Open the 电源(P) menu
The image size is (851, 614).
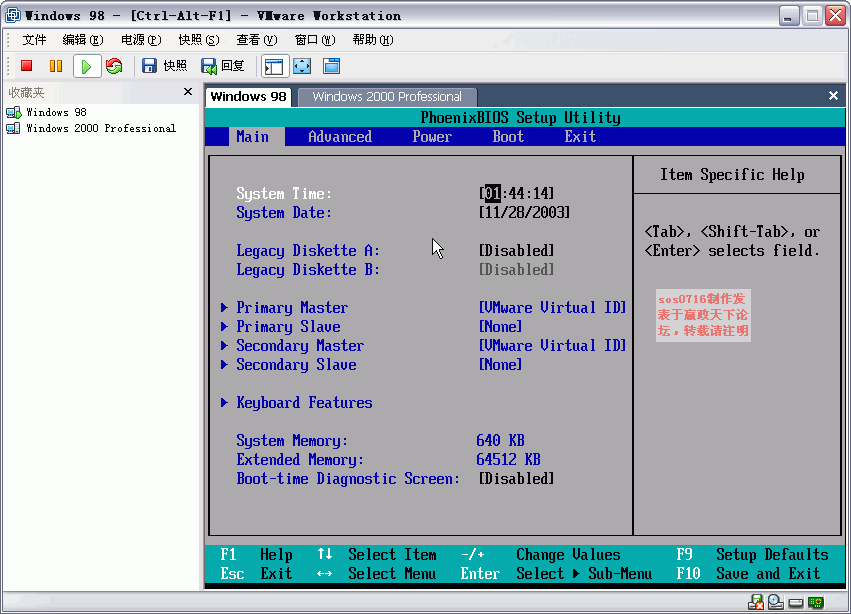[141, 40]
